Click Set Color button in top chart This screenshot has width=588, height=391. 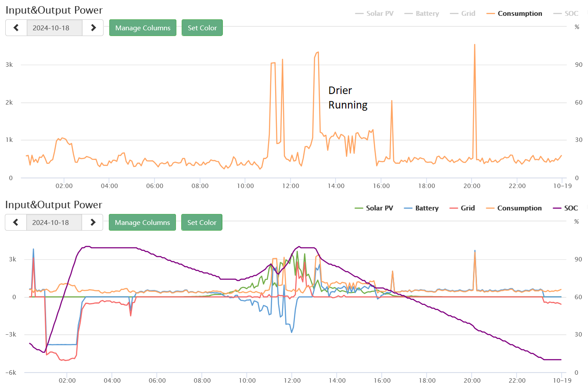(202, 28)
